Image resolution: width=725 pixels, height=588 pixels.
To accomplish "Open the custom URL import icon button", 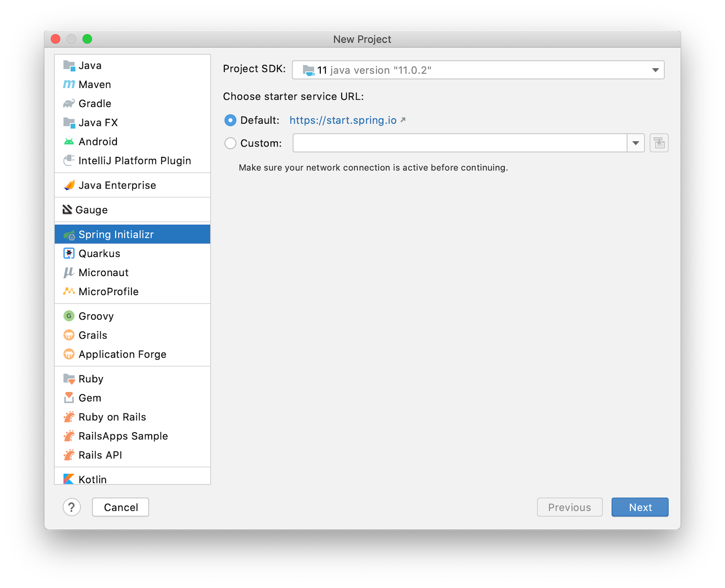I will 659,143.
